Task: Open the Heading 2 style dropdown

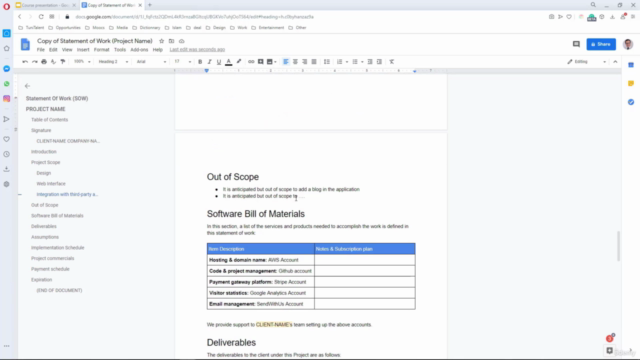Action: (x=113, y=62)
